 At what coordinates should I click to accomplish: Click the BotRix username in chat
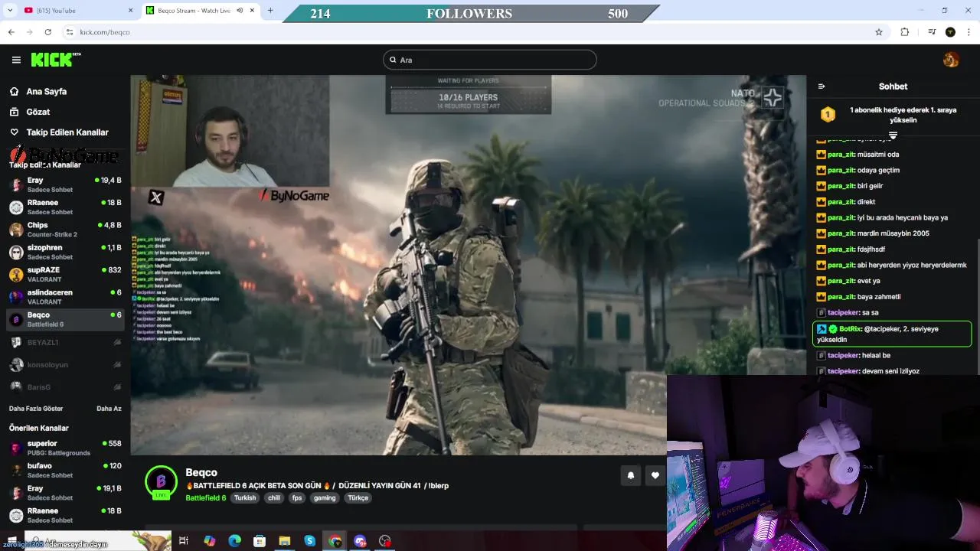click(x=850, y=328)
